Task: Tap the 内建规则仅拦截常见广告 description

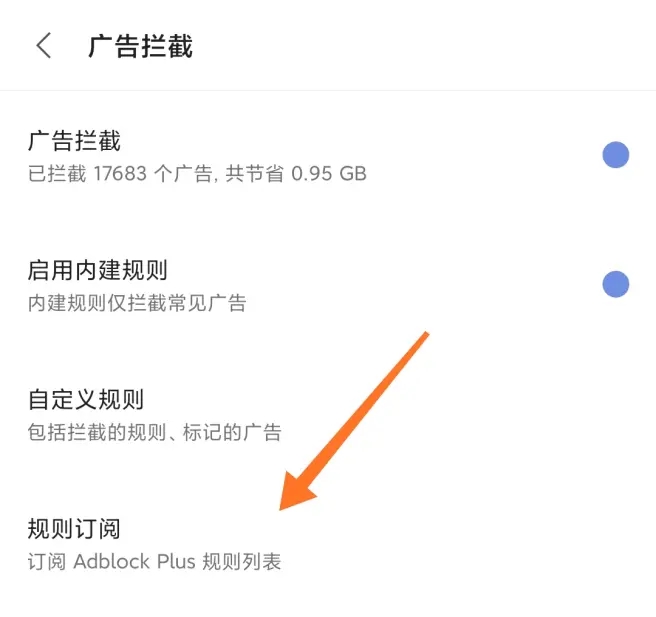Action: [x=137, y=303]
